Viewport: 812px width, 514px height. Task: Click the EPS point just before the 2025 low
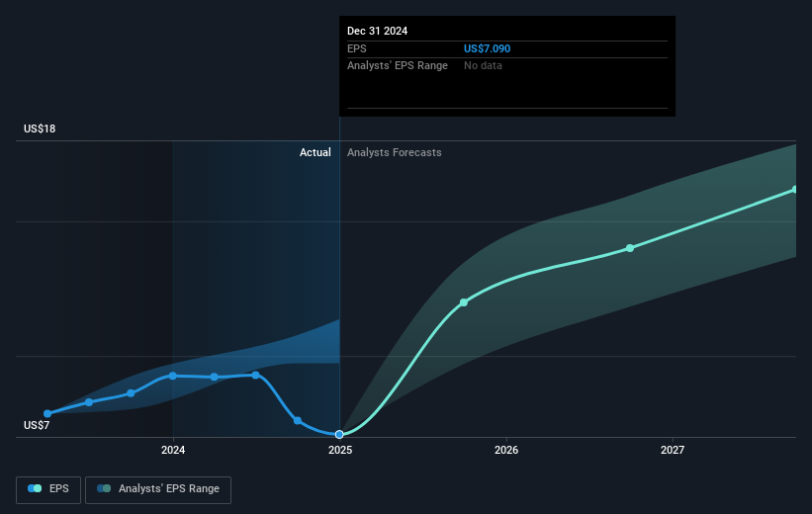[x=298, y=420]
